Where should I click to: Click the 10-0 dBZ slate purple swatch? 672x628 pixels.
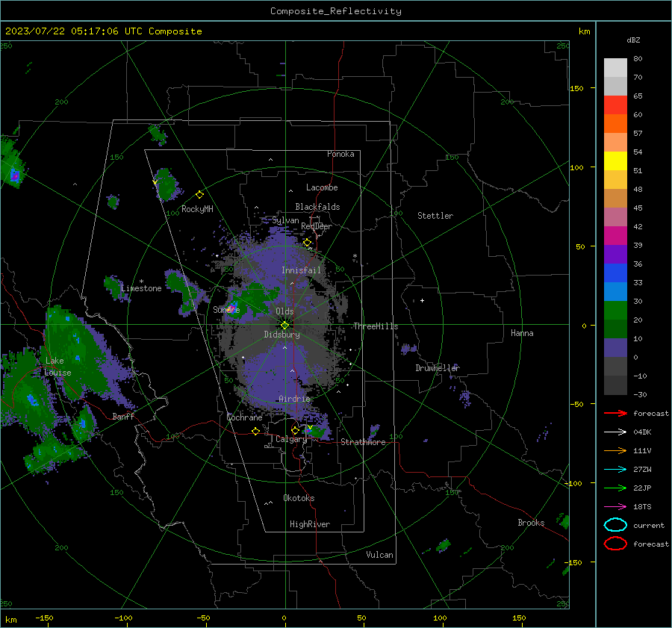pyautogui.click(x=615, y=348)
